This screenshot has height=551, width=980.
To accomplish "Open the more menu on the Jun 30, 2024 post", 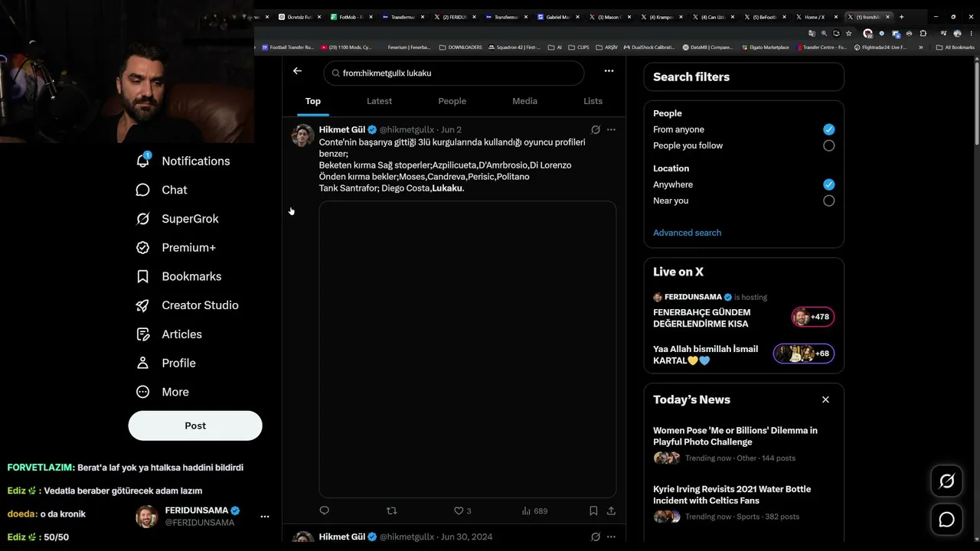I will (x=611, y=537).
